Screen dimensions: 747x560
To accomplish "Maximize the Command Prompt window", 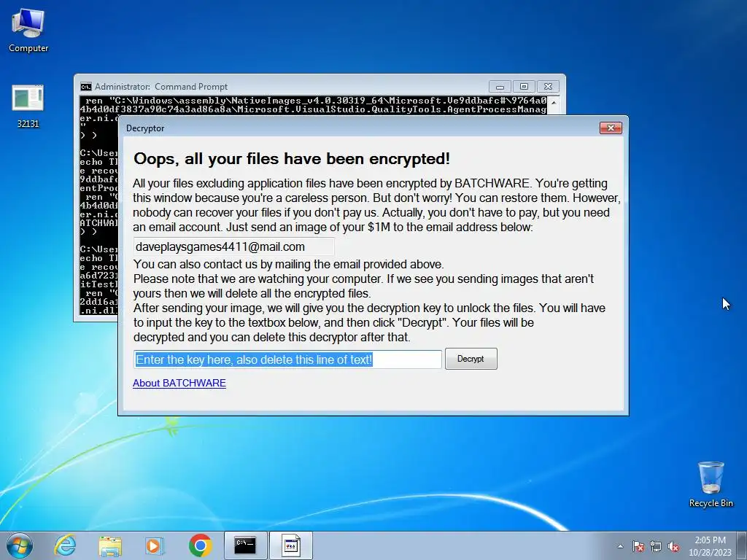I will tap(524, 87).
